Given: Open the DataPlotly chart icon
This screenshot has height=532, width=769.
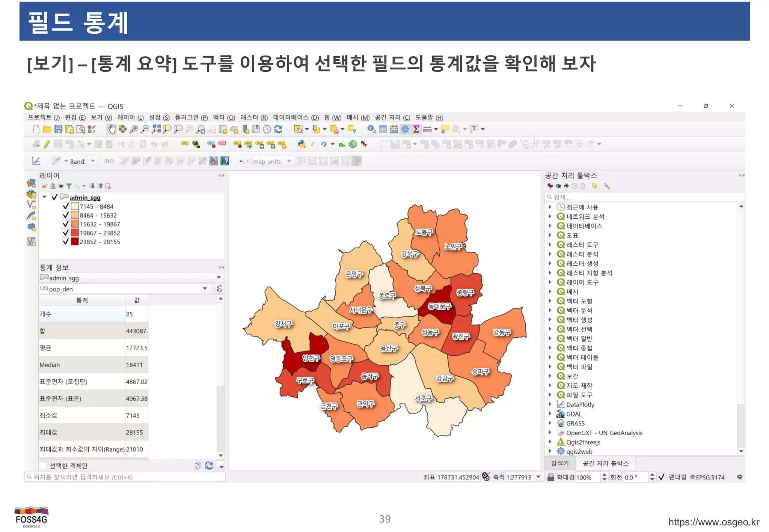Looking at the screenshot, I should point(36,161).
